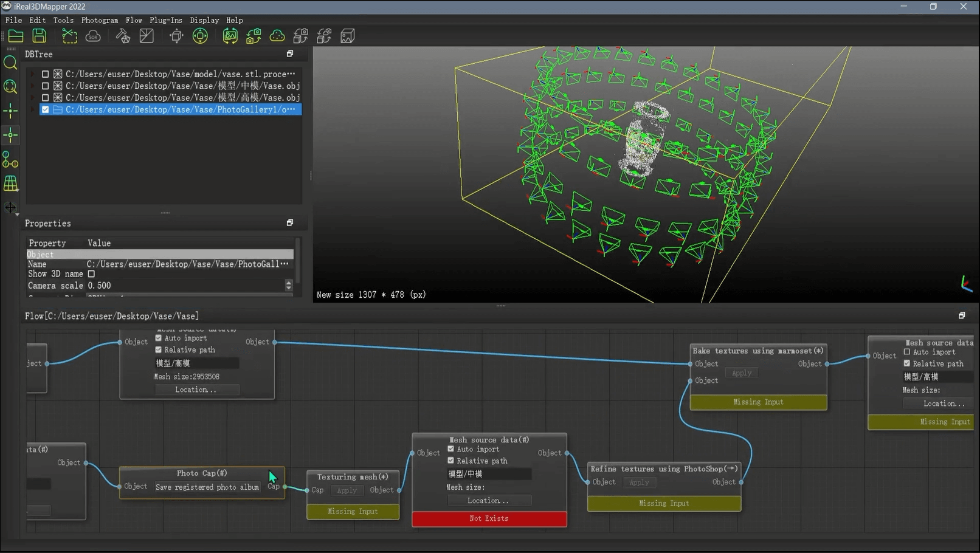980x553 pixels.
Task: Click Apply in the Refine textures PhotoShop node
Action: 639,483
